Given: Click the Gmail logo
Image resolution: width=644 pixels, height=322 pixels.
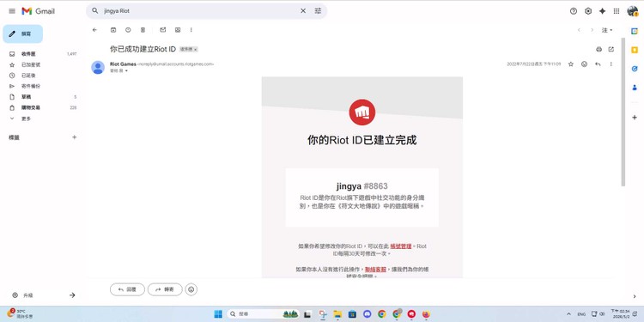Looking at the screenshot, I should (38, 11).
